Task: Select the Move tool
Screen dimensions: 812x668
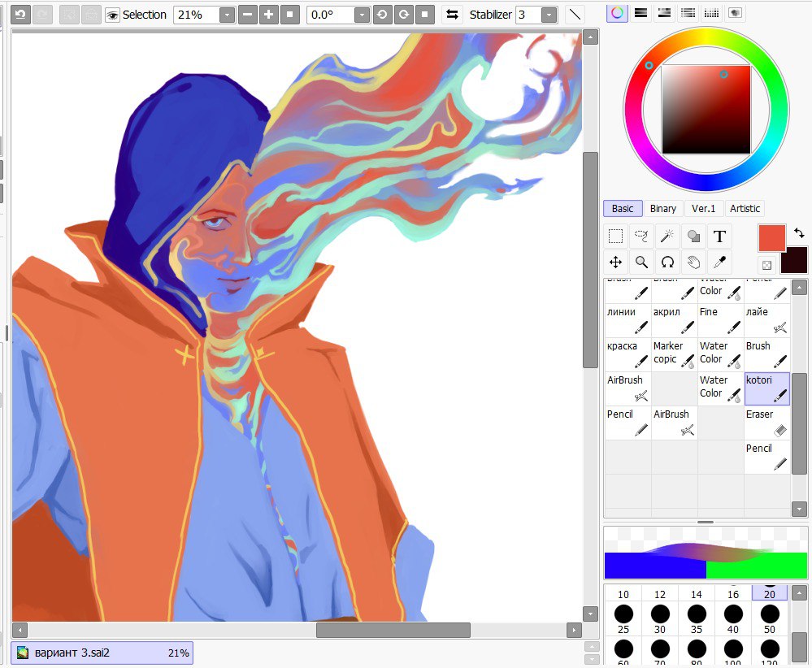Action: 615,262
